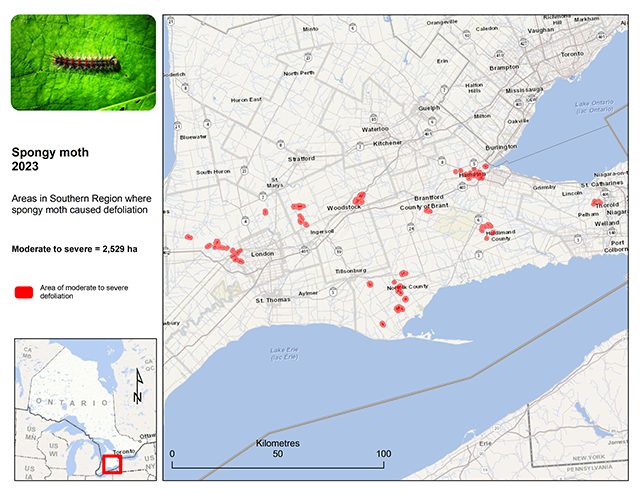This screenshot has height=495, width=640.
Task: Click the 'Spongy moth 2023' title
Action: click(x=50, y=159)
